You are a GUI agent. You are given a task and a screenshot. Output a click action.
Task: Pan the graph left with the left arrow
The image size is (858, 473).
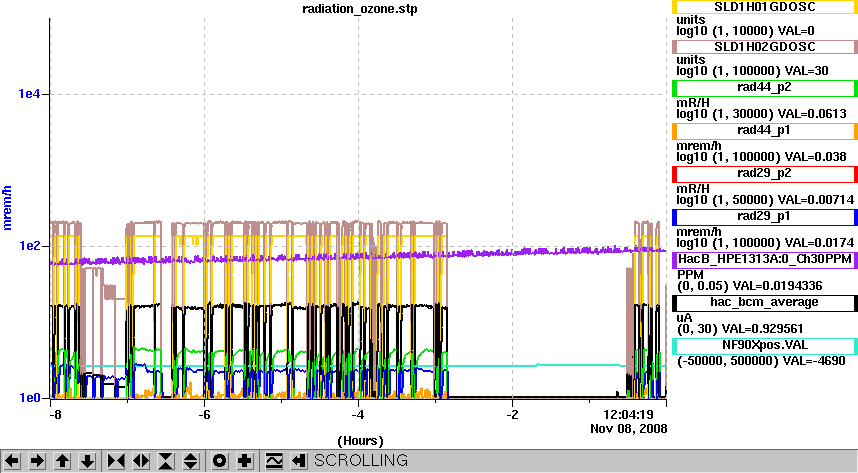(x=12, y=460)
